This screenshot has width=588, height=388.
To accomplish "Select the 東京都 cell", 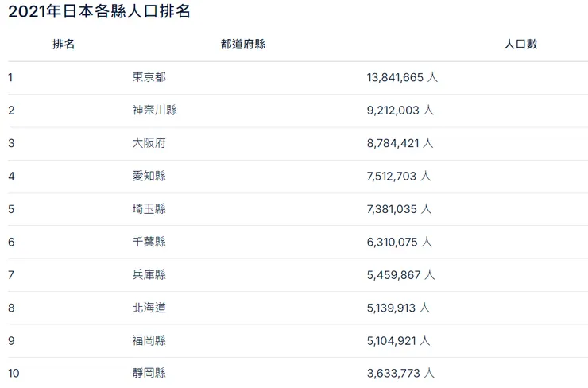I will tap(149, 78).
